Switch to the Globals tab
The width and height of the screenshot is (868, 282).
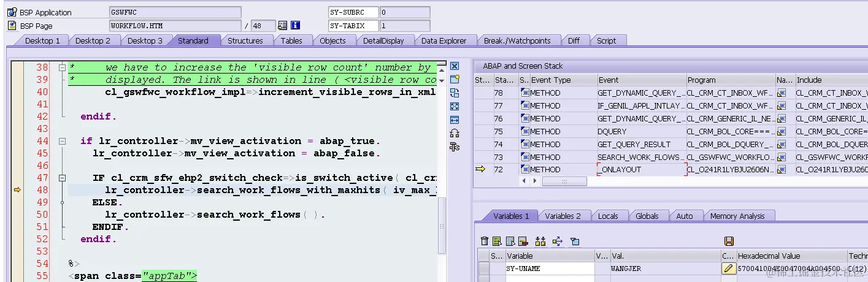647,216
